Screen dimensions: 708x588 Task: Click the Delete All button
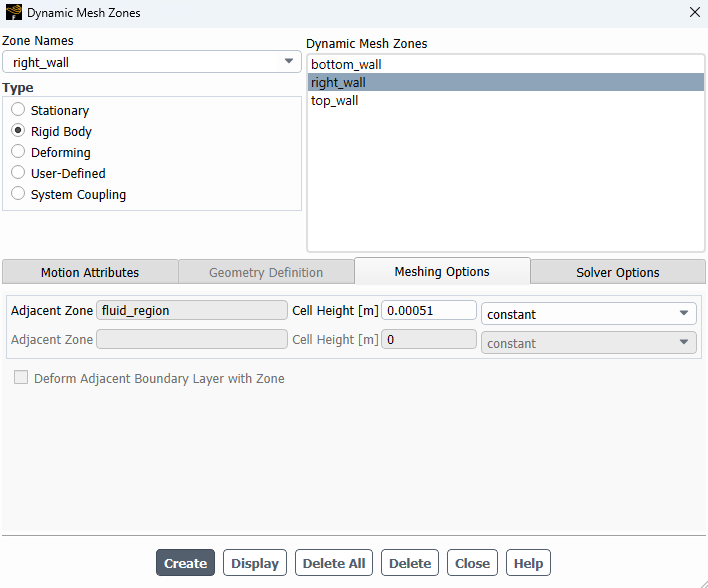tap(334, 563)
